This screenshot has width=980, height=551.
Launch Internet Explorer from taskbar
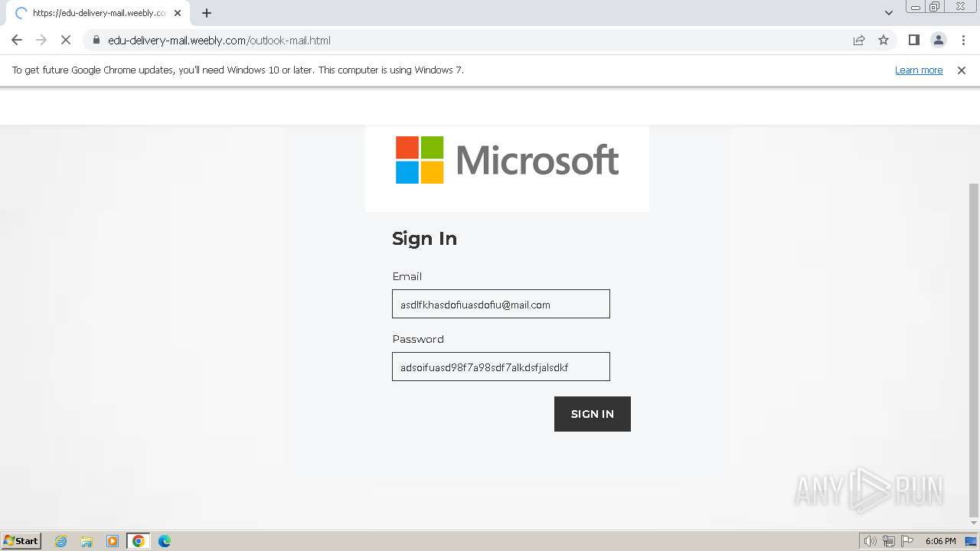[x=61, y=541]
